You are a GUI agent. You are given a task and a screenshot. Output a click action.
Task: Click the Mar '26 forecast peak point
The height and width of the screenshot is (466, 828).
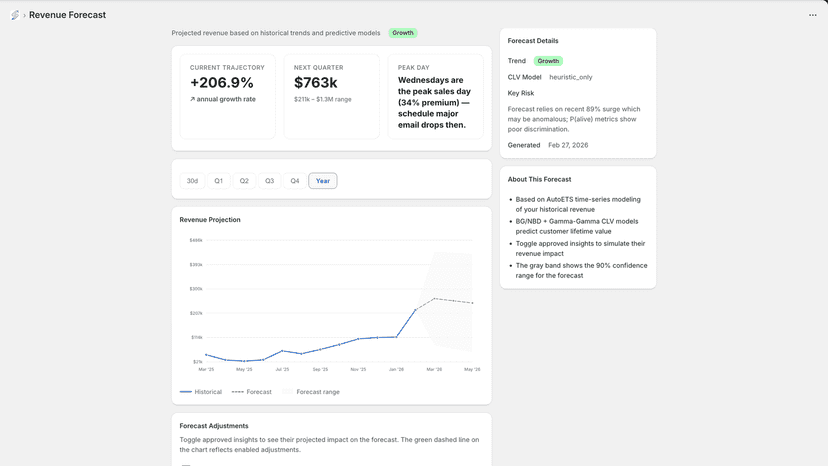pyautogui.click(x=435, y=299)
